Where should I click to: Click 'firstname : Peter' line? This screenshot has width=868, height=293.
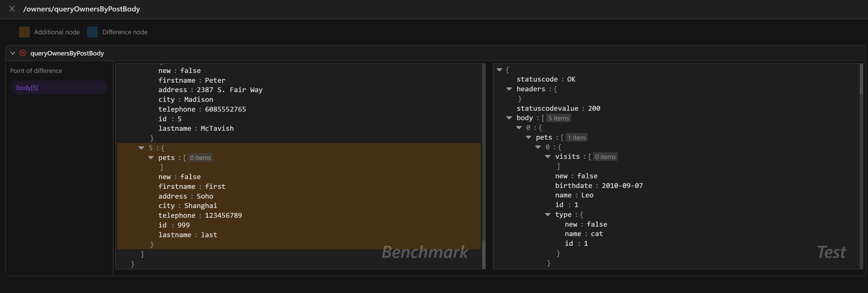tap(192, 80)
